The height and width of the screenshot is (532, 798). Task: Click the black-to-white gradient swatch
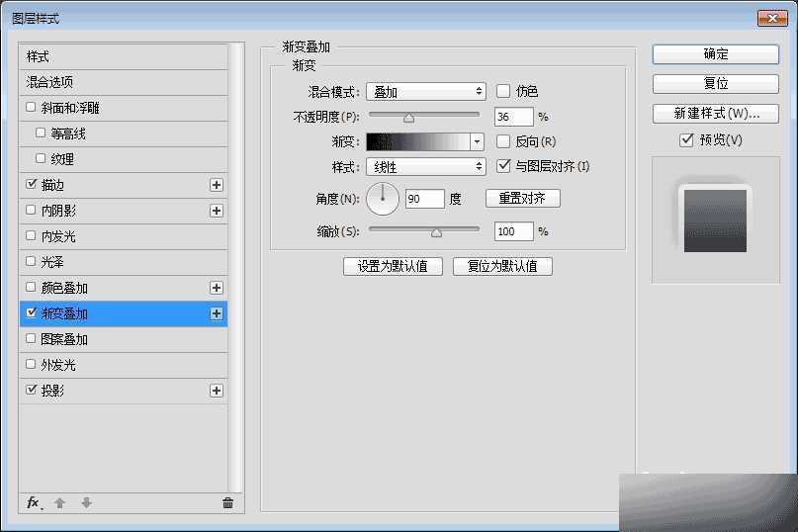[x=418, y=141]
